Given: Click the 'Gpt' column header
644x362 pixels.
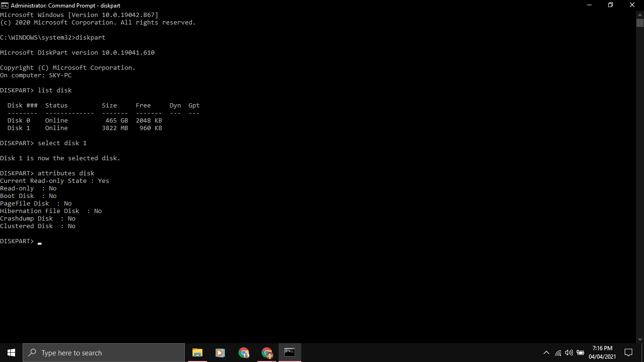Looking at the screenshot, I should tap(194, 106).
